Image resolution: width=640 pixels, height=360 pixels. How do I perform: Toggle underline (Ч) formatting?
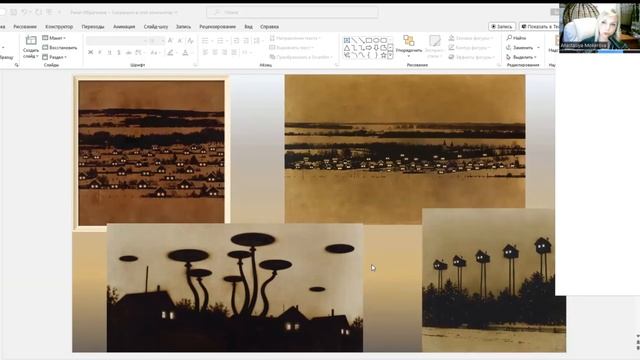pyautogui.click(x=109, y=52)
